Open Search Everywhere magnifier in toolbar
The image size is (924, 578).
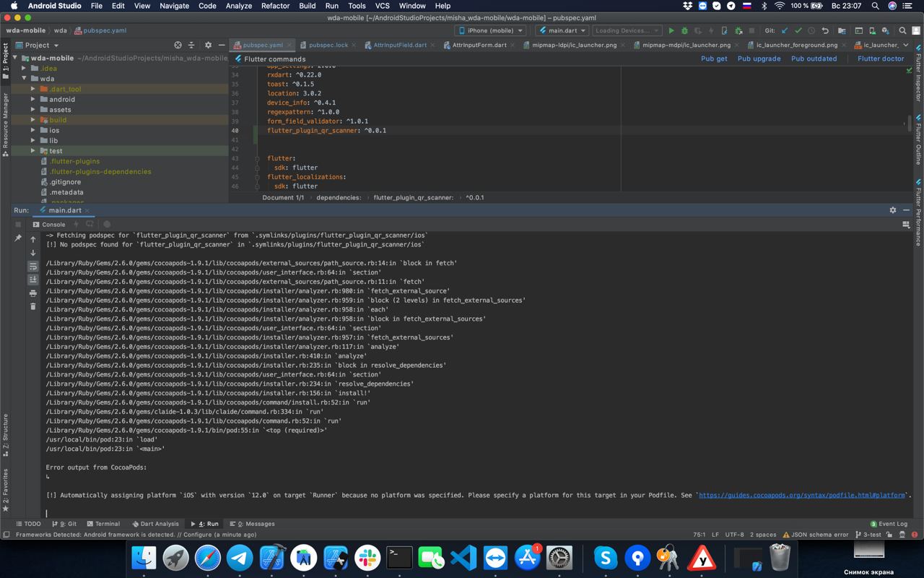click(902, 30)
